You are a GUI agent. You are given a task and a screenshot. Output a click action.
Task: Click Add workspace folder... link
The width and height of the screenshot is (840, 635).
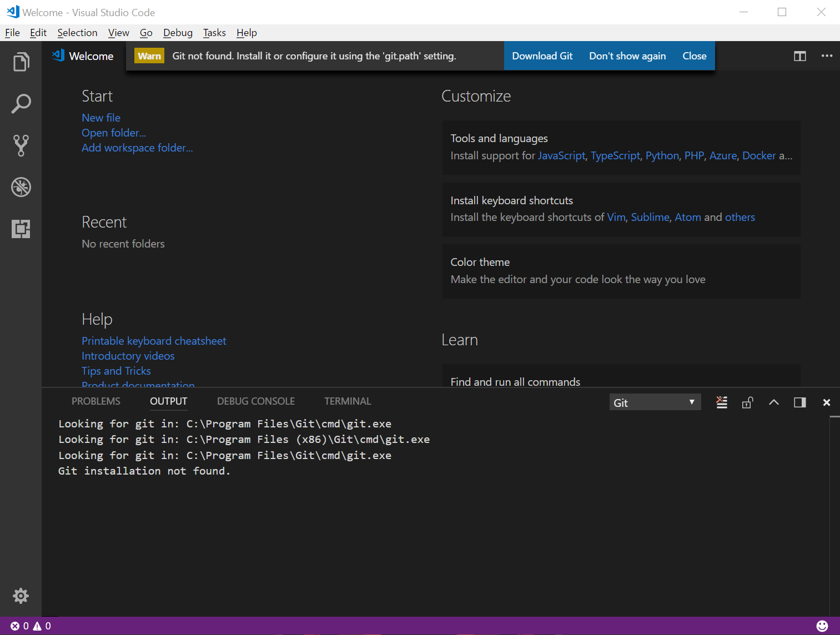(137, 148)
